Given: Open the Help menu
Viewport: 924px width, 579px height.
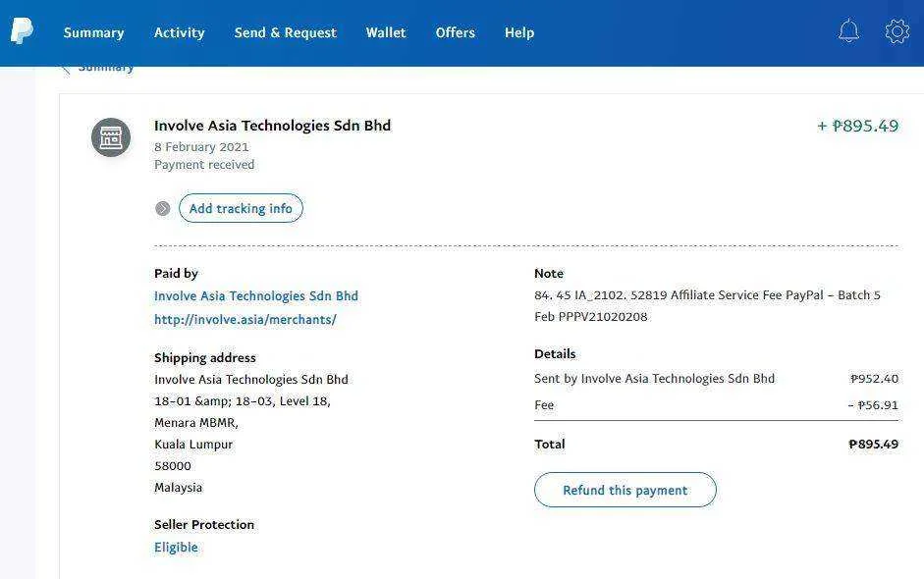Looking at the screenshot, I should click(519, 33).
